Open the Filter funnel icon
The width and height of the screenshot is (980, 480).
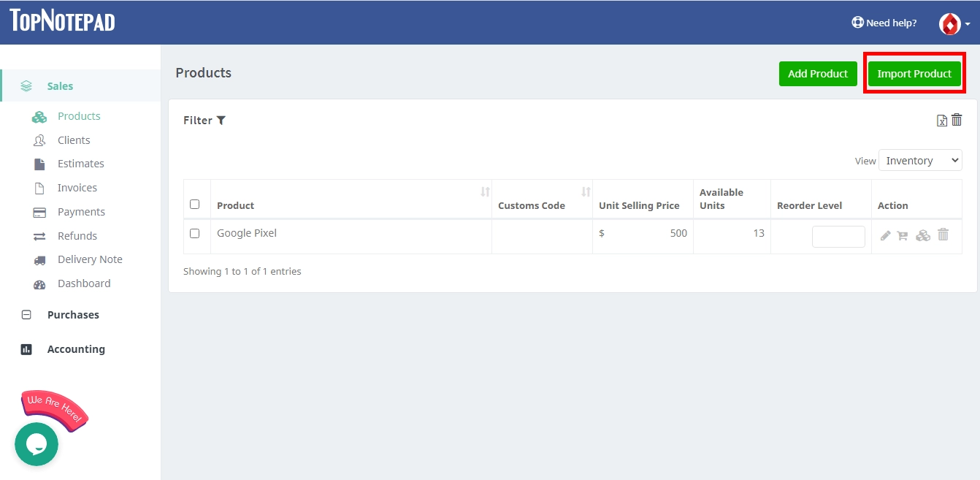(x=221, y=120)
